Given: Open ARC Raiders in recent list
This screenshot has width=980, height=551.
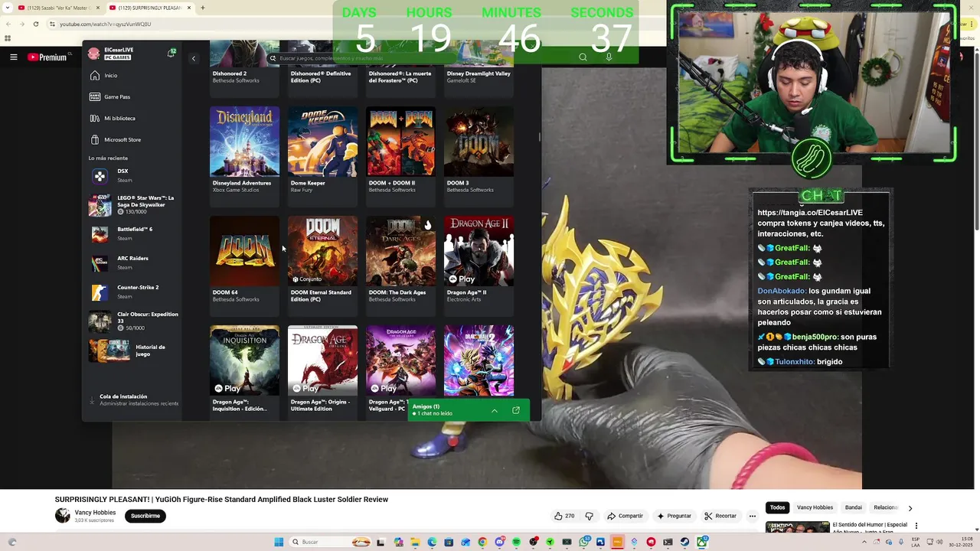Looking at the screenshot, I should pyautogui.click(x=132, y=262).
